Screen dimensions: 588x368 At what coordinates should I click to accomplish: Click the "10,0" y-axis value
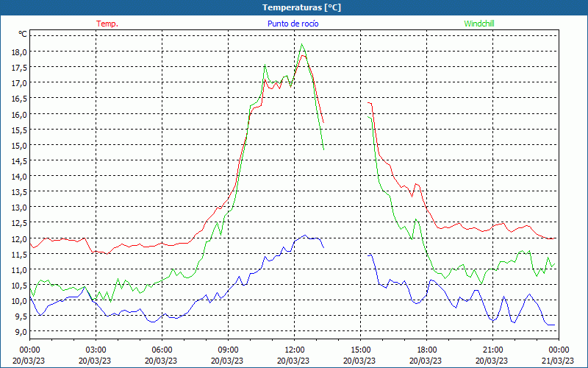click(x=19, y=301)
